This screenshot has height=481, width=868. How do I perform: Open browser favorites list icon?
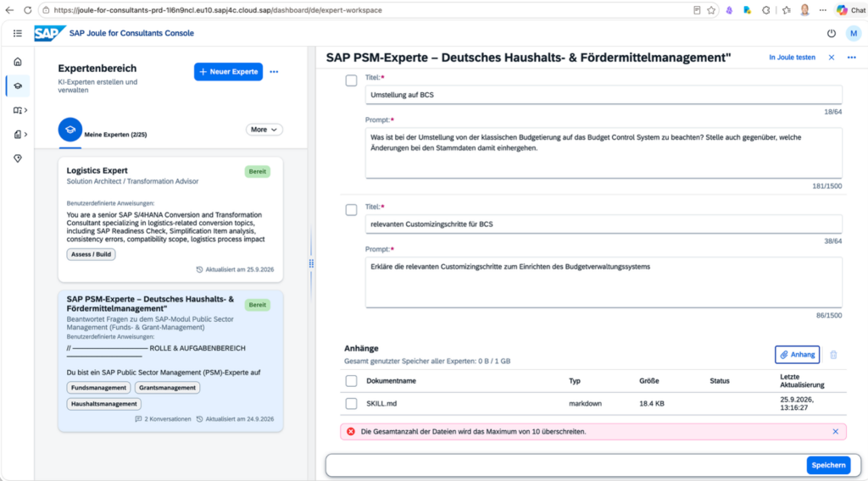point(787,10)
